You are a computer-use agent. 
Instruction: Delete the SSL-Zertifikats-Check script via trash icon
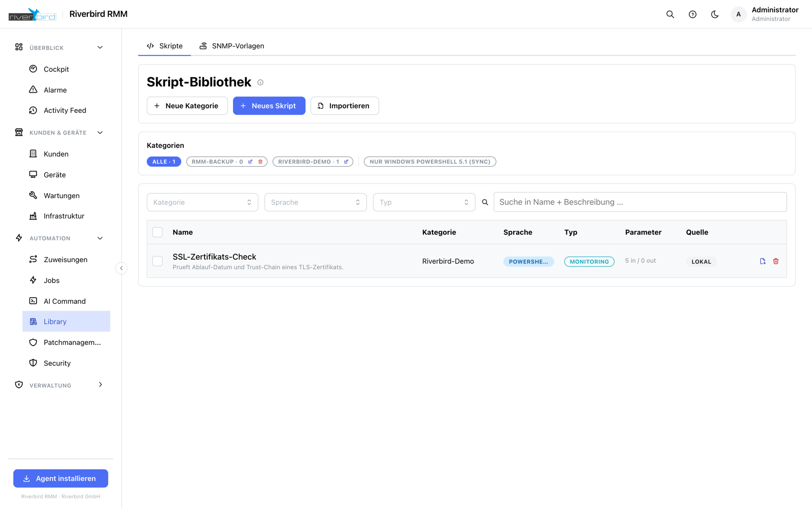(775, 261)
